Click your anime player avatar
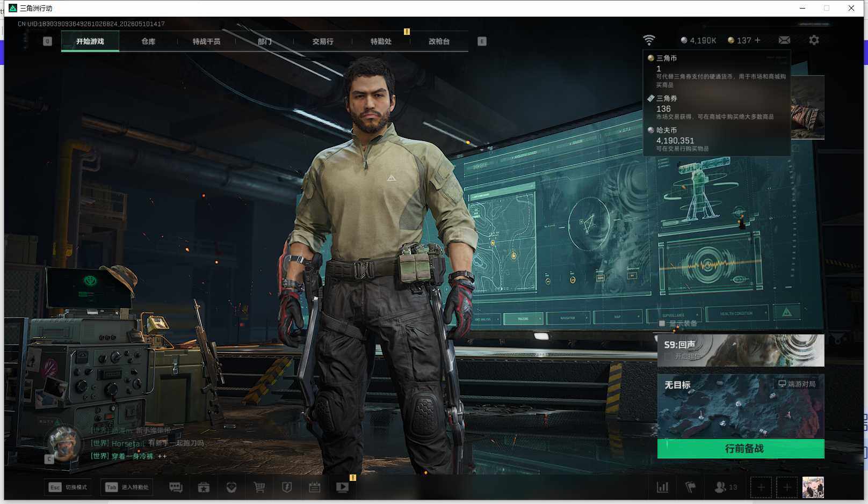 813,487
